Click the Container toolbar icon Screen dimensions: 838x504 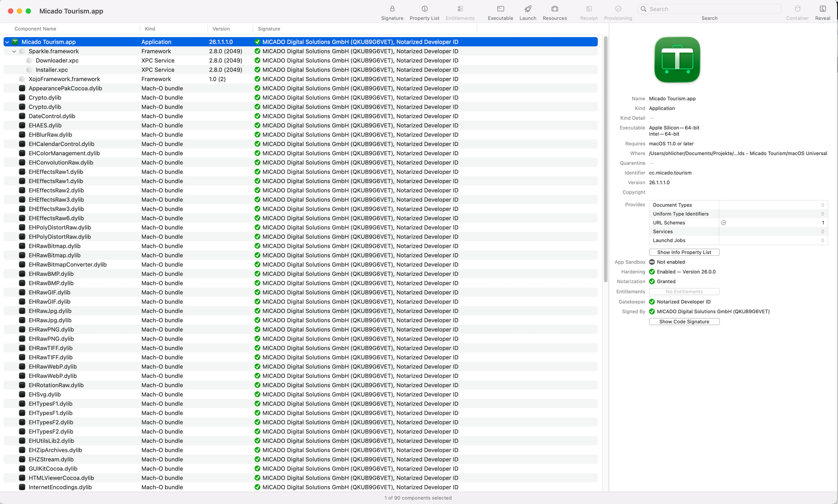coord(797,9)
